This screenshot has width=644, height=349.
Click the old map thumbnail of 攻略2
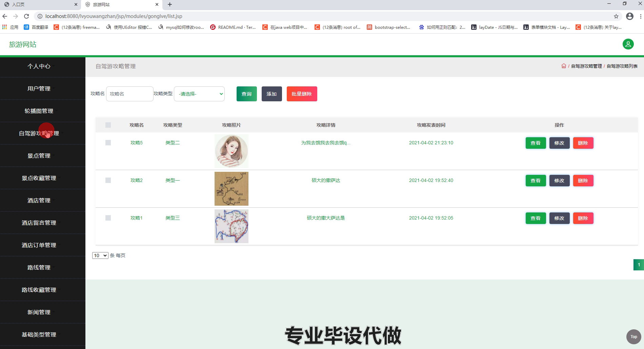(232, 189)
